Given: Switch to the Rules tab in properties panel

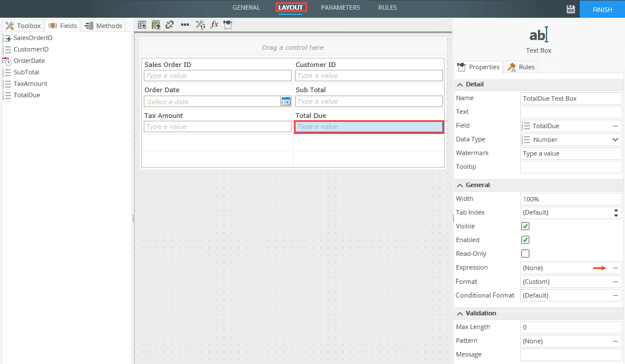Looking at the screenshot, I should click(521, 67).
